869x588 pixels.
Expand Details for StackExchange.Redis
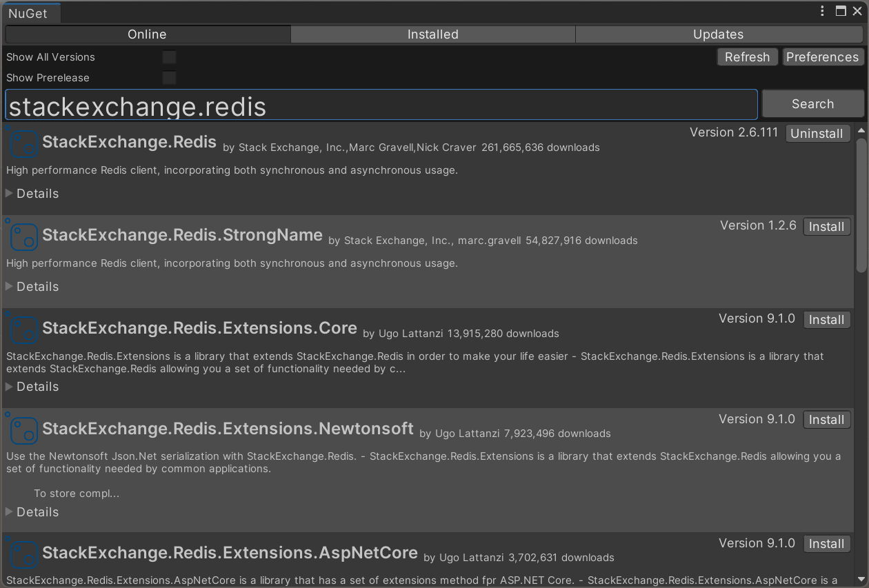pos(32,194)
